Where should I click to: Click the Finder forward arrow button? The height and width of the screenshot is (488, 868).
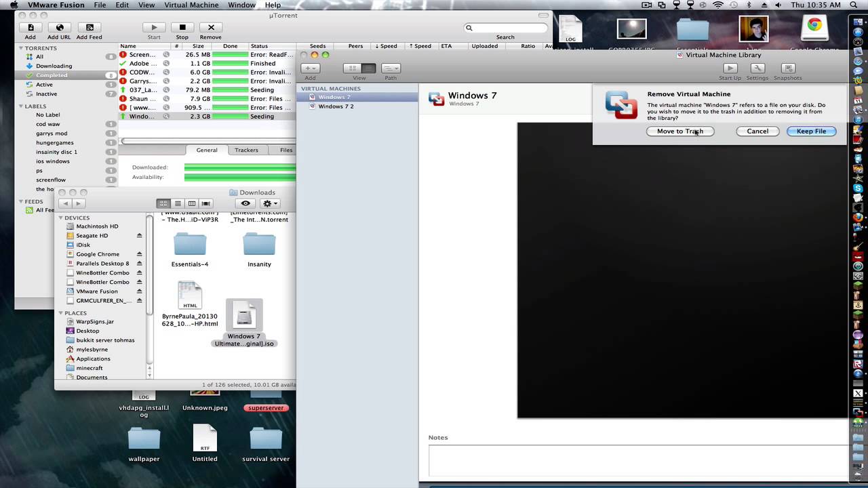coord(78,203)
